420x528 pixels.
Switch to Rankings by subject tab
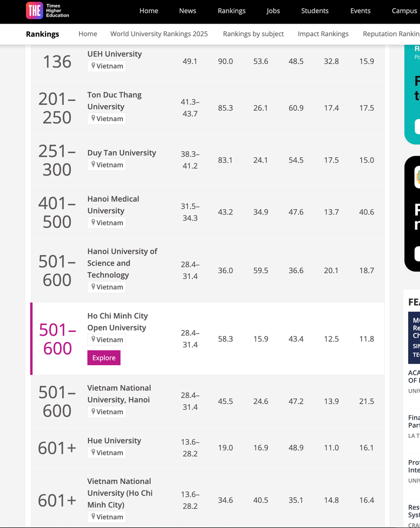coord(253,34)
